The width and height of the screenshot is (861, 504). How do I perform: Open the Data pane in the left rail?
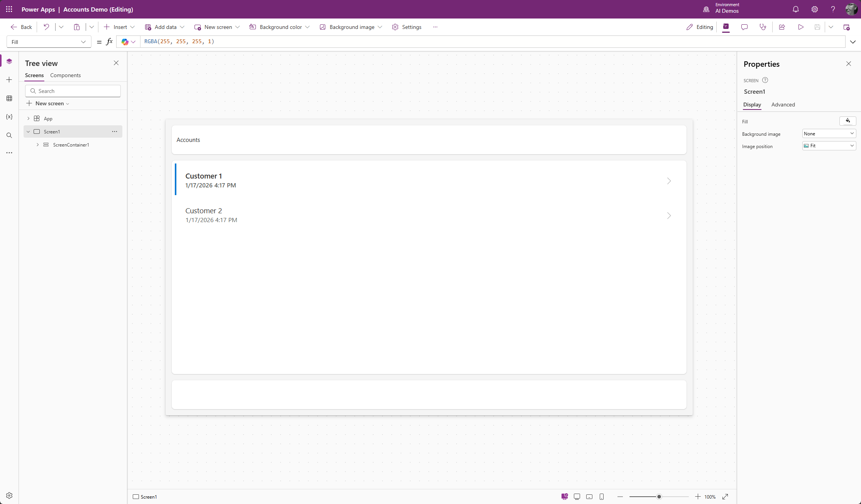click(x=9, y=98)
